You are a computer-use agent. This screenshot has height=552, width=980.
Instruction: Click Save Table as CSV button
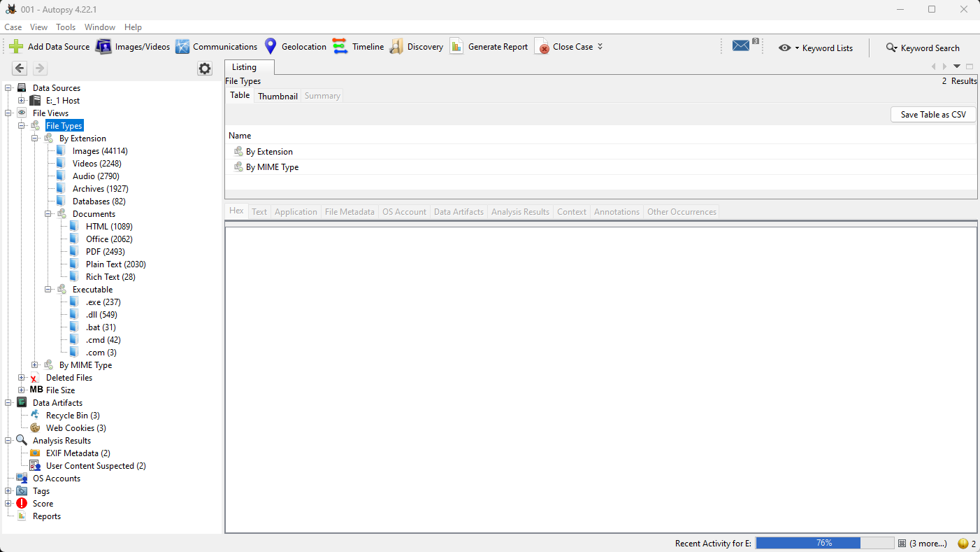pyautogui.click(x=932, y=115)
